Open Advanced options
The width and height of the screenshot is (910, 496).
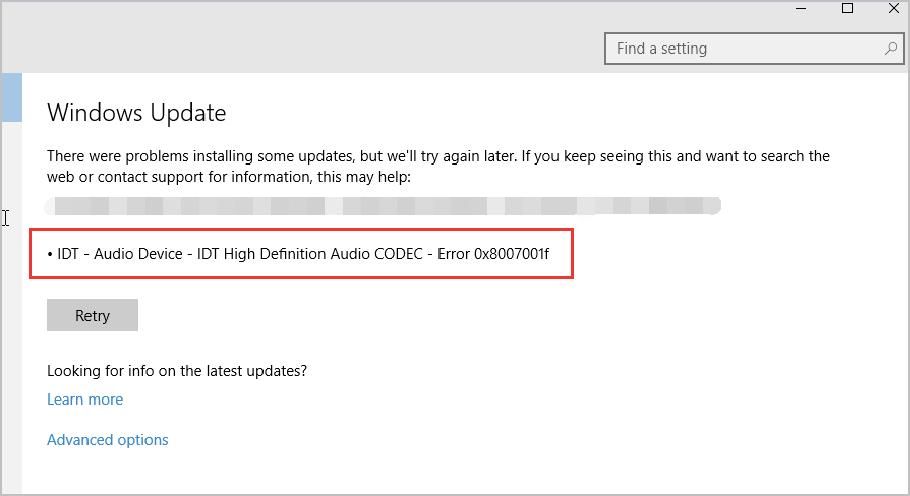[x=108, y=439]
